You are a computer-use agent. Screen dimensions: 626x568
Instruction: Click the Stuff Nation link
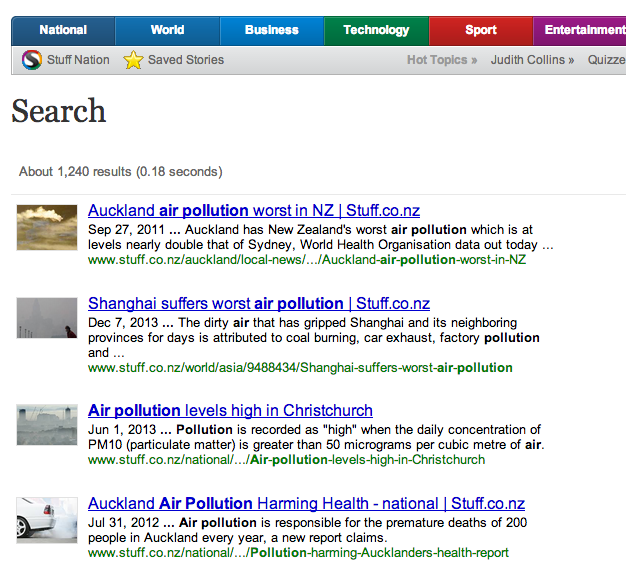point(78,60)
